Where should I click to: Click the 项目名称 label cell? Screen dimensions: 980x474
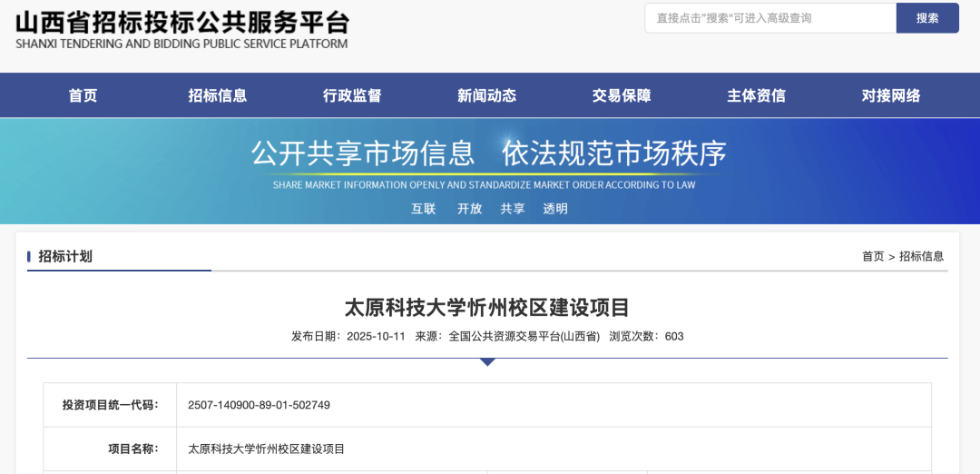[x=110, y=449]
